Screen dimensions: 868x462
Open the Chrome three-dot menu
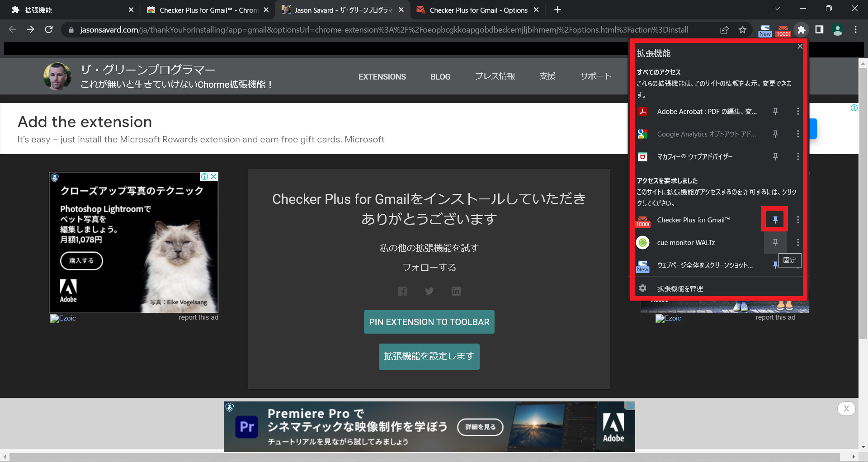tap(855, 30)
